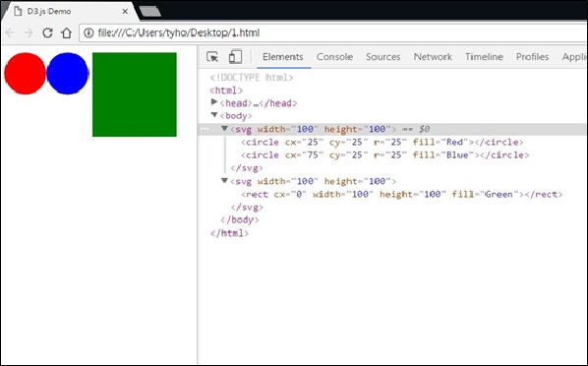
Task: Select the closing body tag line
Action: (x=240, y=220)
